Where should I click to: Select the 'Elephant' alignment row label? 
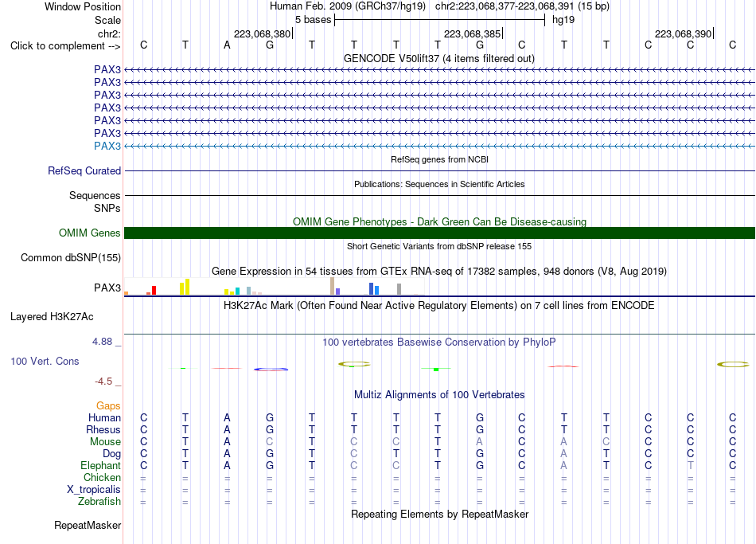pos(100,466)
